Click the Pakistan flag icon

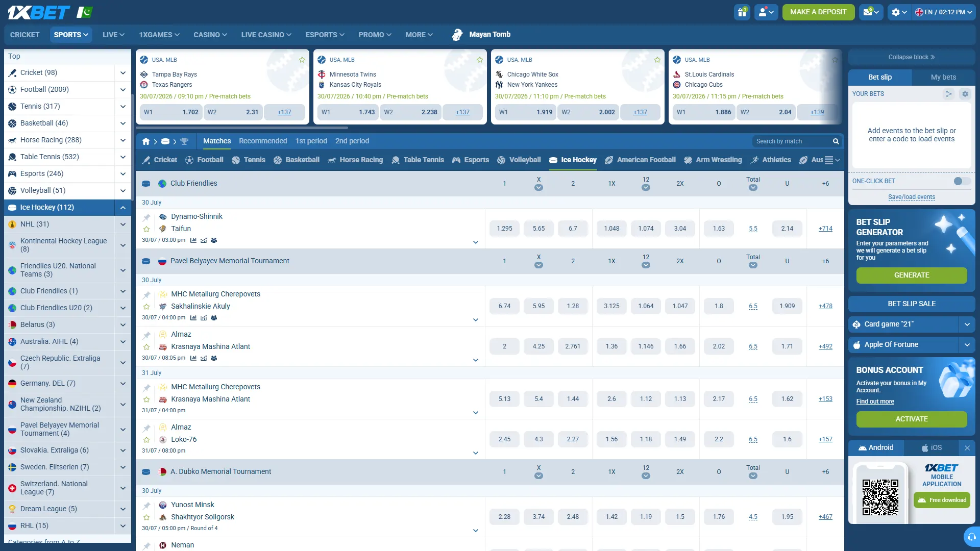coord(84,12)
